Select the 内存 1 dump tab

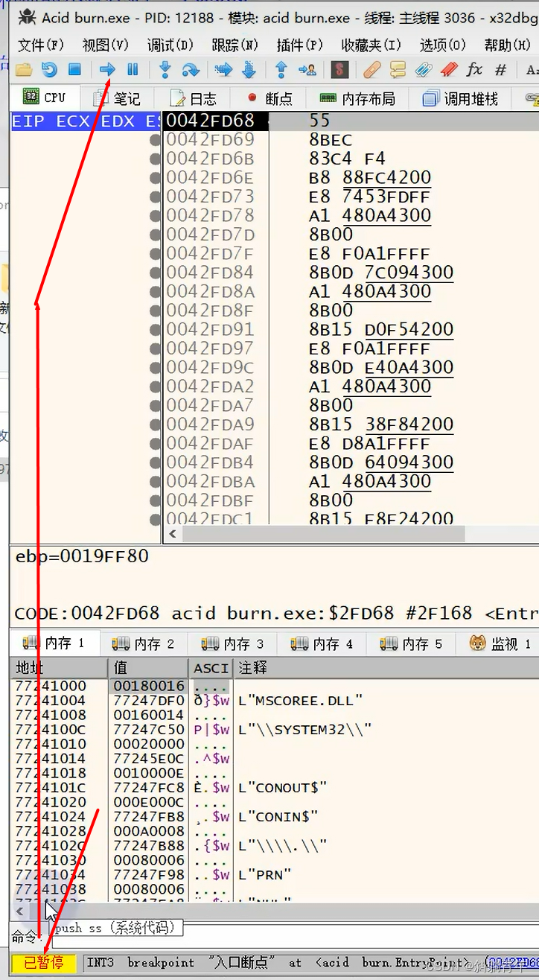tap(54, 643)
